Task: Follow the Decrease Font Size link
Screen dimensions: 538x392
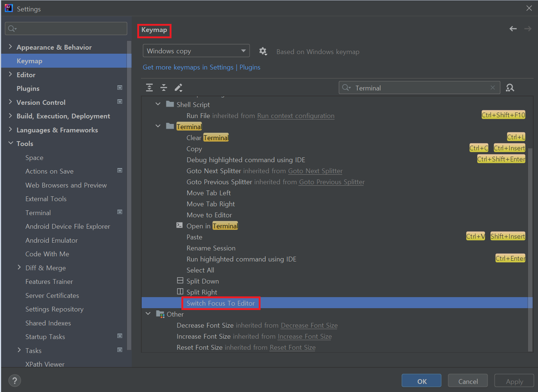Action: tap(309, 325)
